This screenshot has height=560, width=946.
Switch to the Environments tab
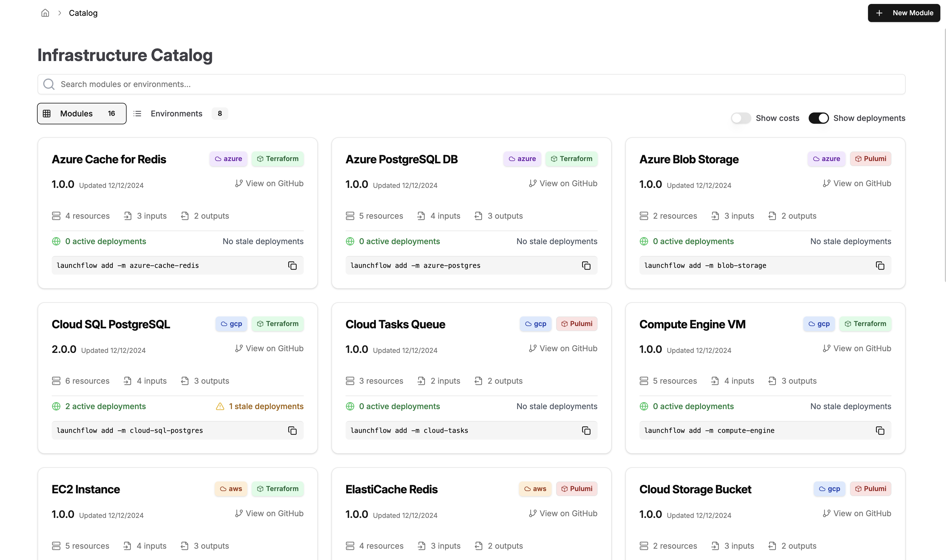176,113
